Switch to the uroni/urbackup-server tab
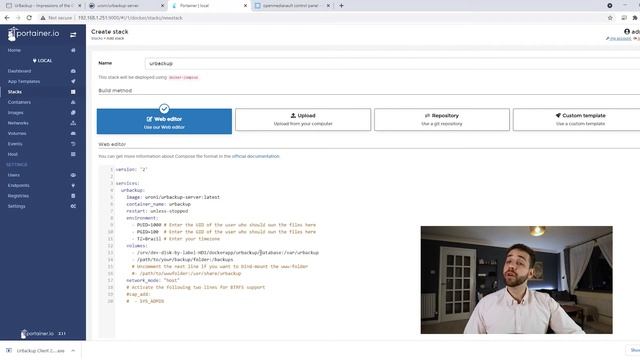The width and height of the screenshot is (640, 360). tap(127, 6)
